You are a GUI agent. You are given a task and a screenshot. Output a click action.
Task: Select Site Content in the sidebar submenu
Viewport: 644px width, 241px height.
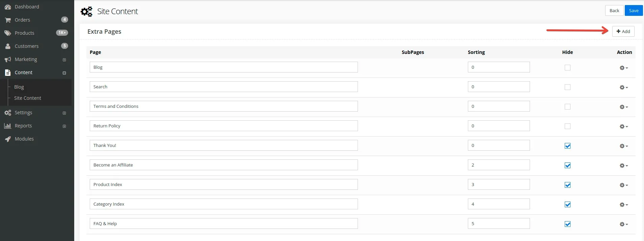(28, 98)
